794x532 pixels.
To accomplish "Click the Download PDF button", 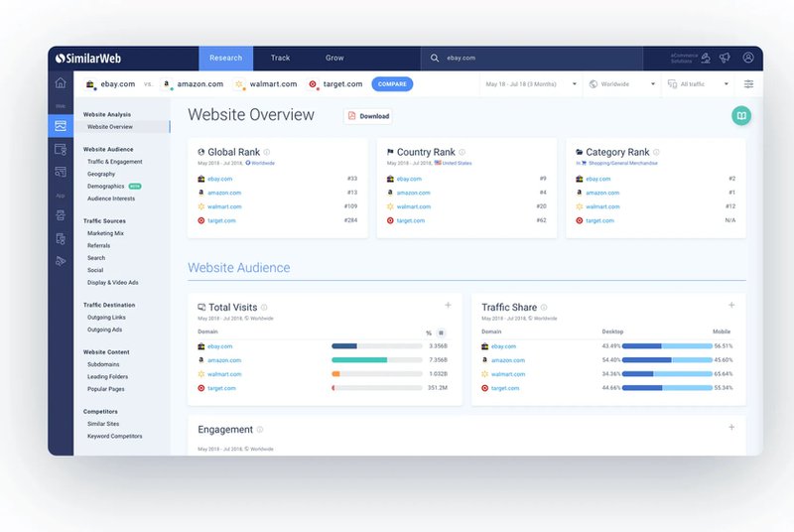I will pos(368,116).
